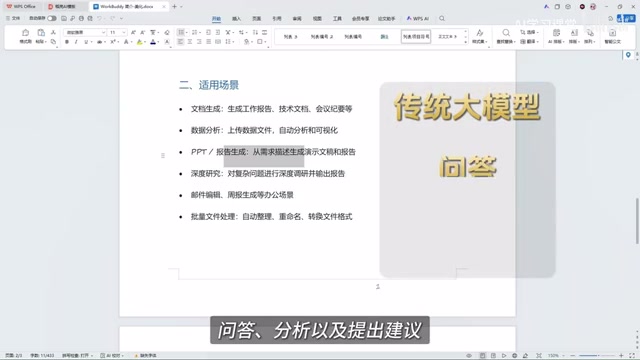Click the Format Painter brush icon
Screen dimensions: 640x360
click(x=25, y=33)
